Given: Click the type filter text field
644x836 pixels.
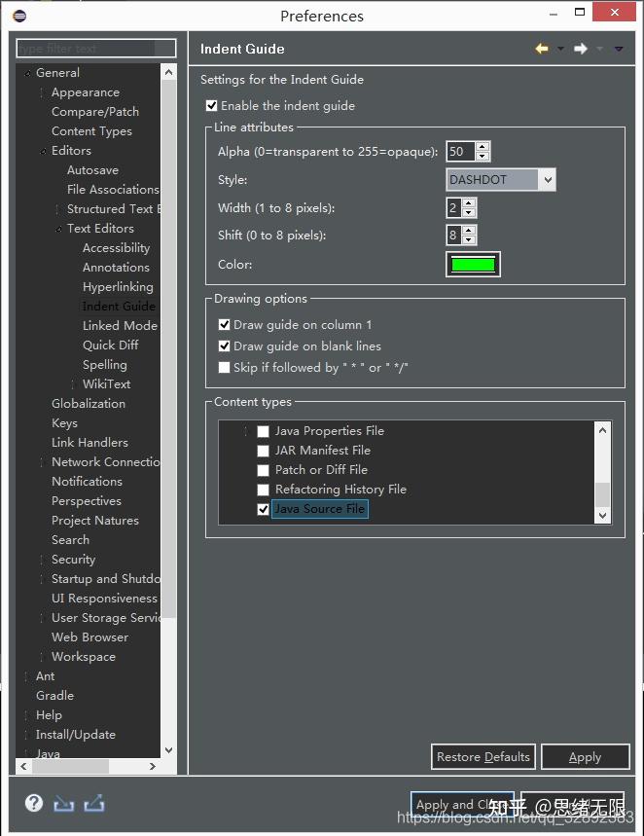Looking at the screenshot, I should [95, 49].
